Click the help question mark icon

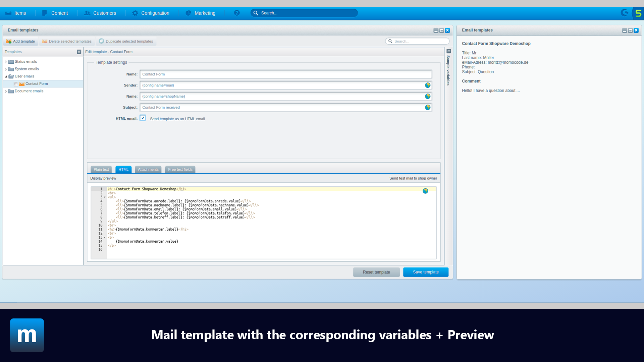click(x=237, y=13)
